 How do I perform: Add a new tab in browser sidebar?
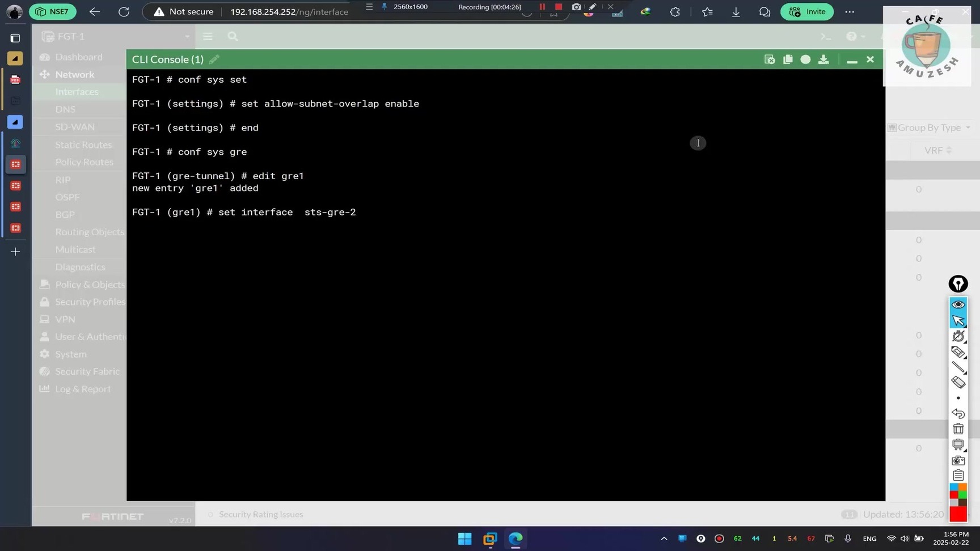(x=15, y=252)
